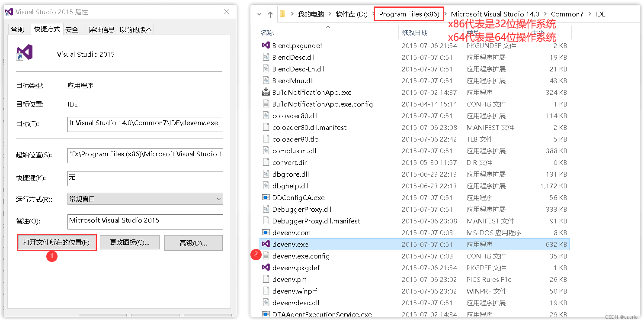Switch to the 安全 tab
This screenshot has width=644, height=323.
[72, 29]
